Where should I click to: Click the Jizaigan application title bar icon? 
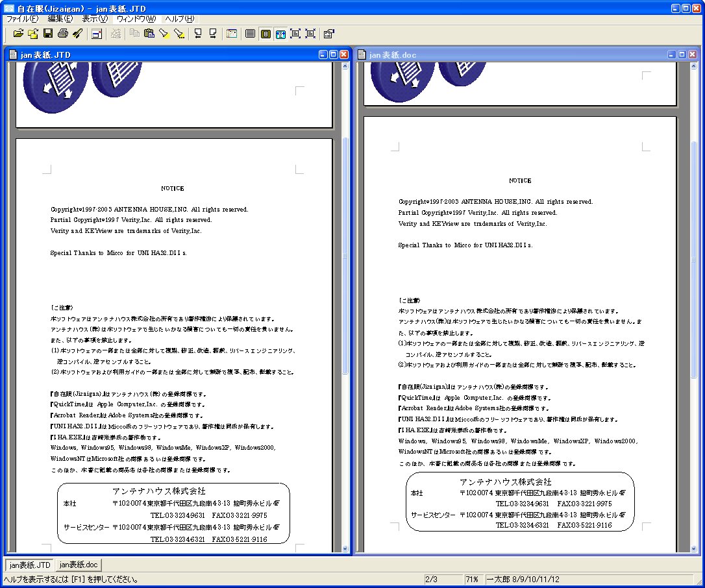8,8
